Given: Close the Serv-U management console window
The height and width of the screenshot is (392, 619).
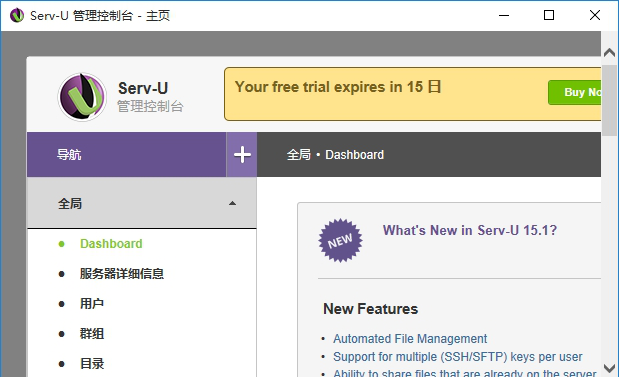Looking at the screenshot, I should 595,15.
